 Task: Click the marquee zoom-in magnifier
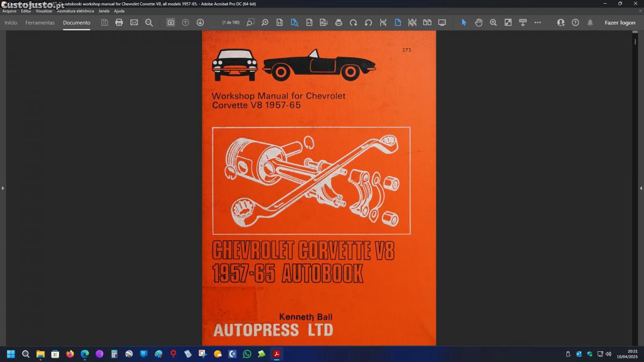coord(493,23)
